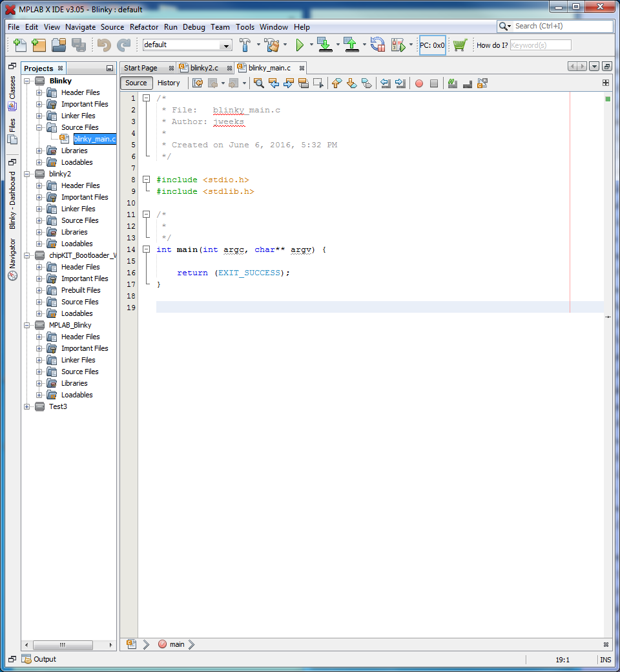Expand Header Files under Blinky

(39, 92)
